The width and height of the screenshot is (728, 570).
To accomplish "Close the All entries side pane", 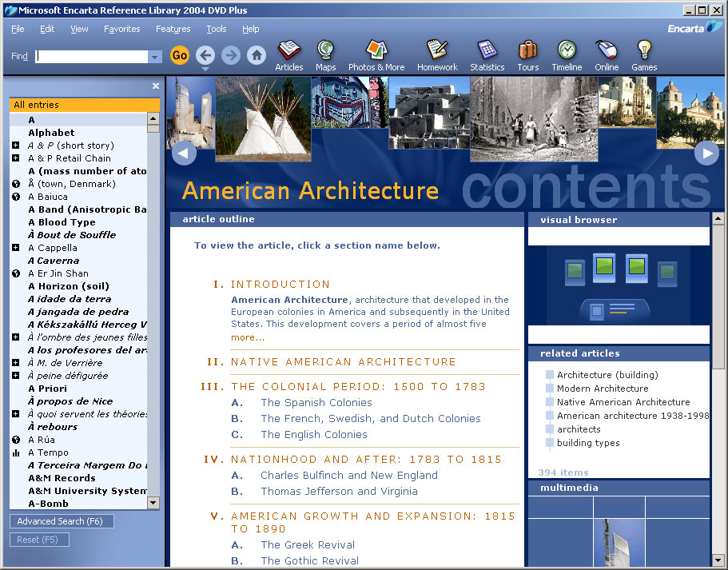I will click(156, 86).
